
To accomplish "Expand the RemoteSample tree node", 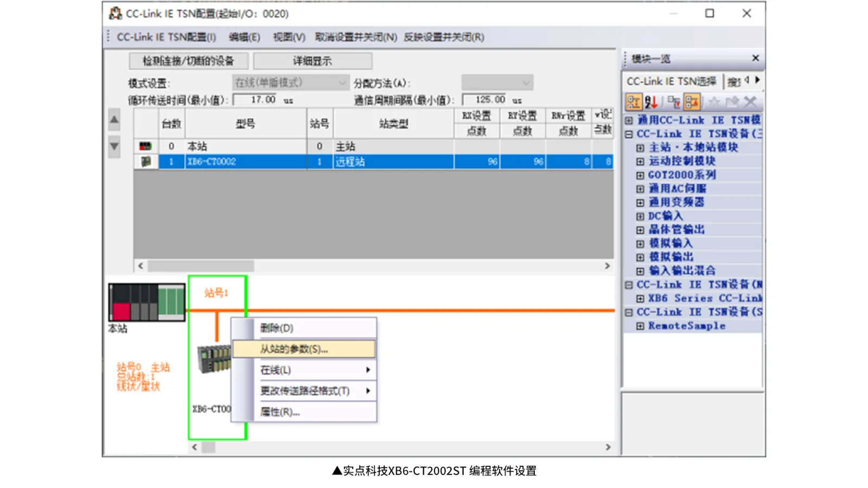I will click(640, 326).
